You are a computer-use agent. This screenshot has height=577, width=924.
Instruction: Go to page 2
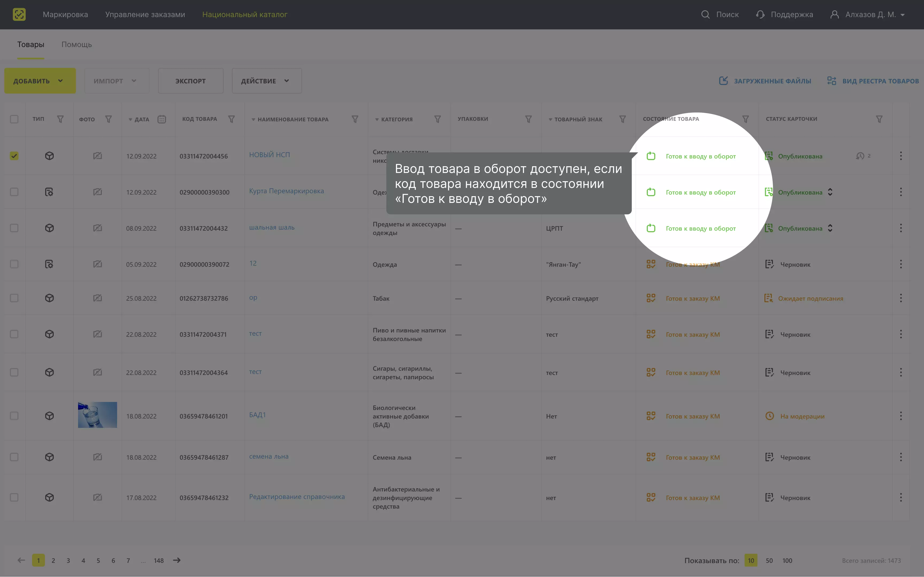53,561
